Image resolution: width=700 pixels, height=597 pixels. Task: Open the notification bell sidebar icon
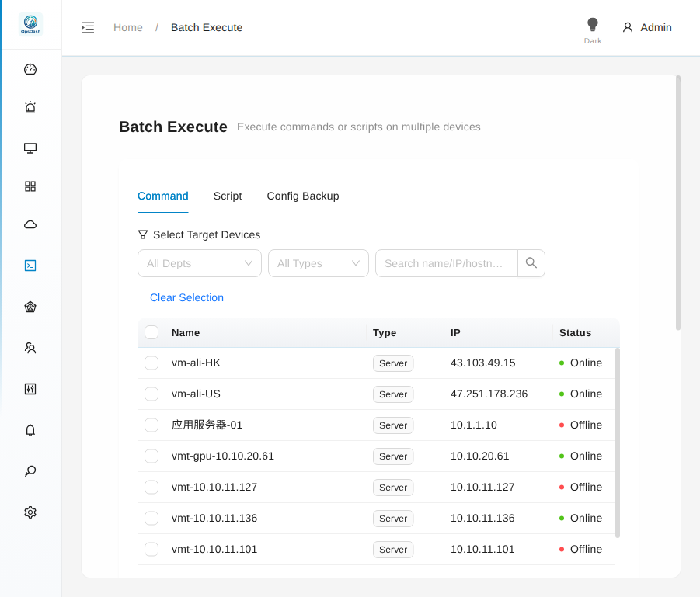tap(30, 430)
